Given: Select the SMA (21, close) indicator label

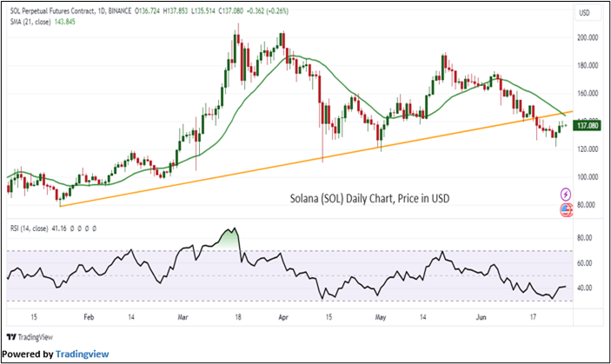Looking at the screenshot, I should [30, 23].
